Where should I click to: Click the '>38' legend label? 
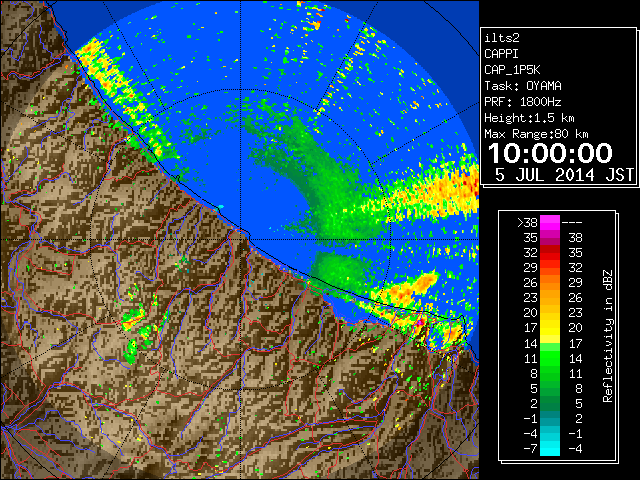[x=527, y=223]
